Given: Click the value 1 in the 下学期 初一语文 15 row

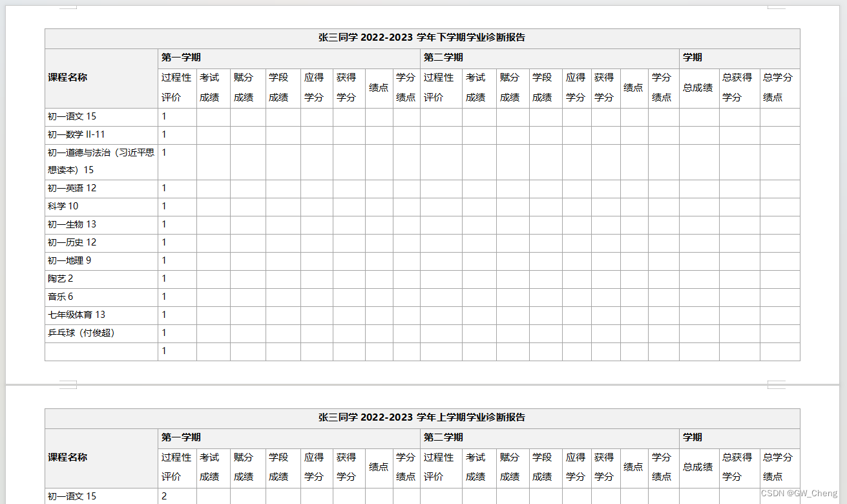Looking at the screenshot, I should coord(164,116).
